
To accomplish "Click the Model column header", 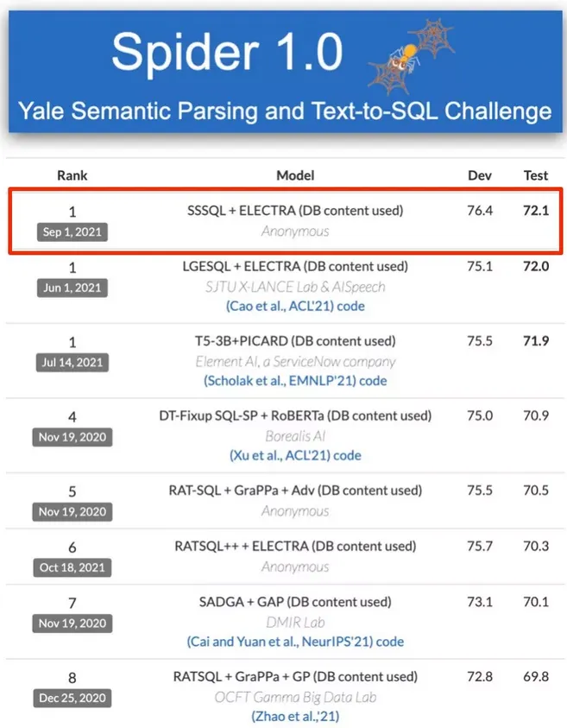I will (x=295, y=175).
